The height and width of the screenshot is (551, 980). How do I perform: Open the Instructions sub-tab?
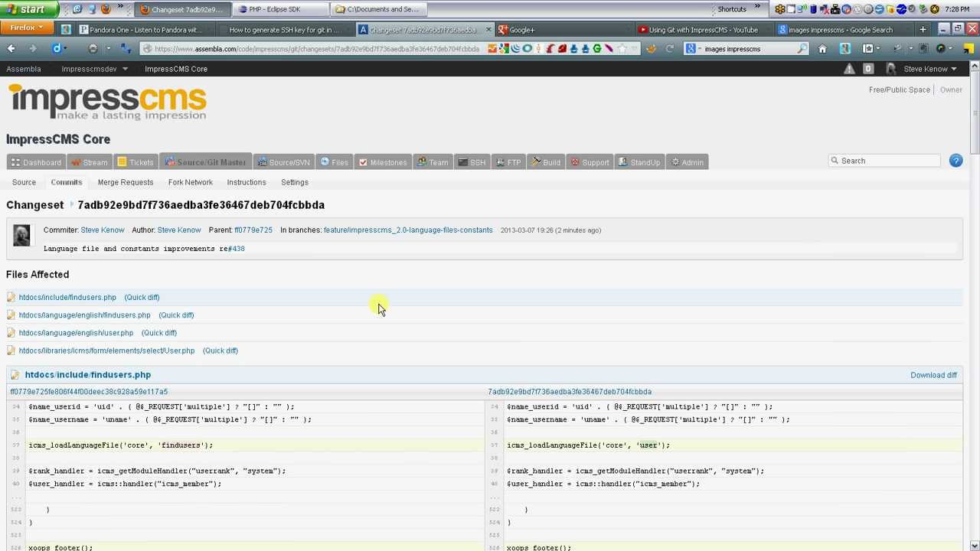[247, 182]
